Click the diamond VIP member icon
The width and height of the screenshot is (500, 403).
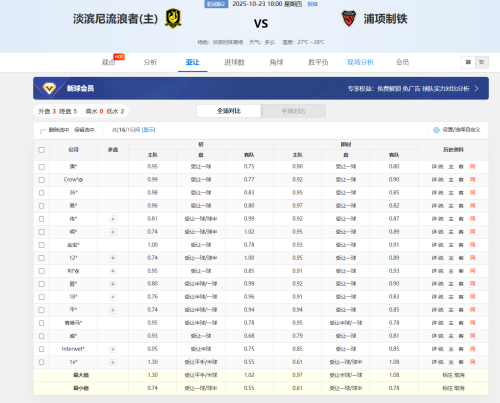click(x=49, y=88)
